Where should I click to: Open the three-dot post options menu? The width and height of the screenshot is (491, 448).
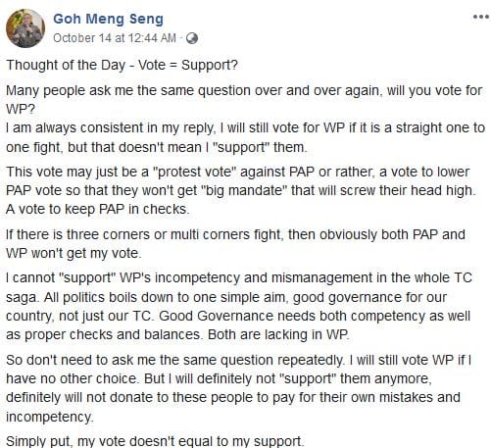point(480,17)
